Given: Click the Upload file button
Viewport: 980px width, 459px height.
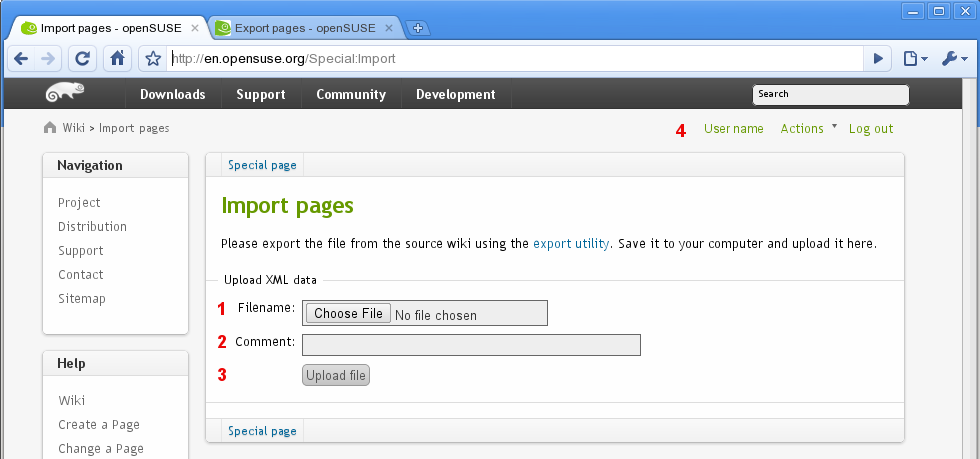Looking at the screenshot, I should [336, 375].
